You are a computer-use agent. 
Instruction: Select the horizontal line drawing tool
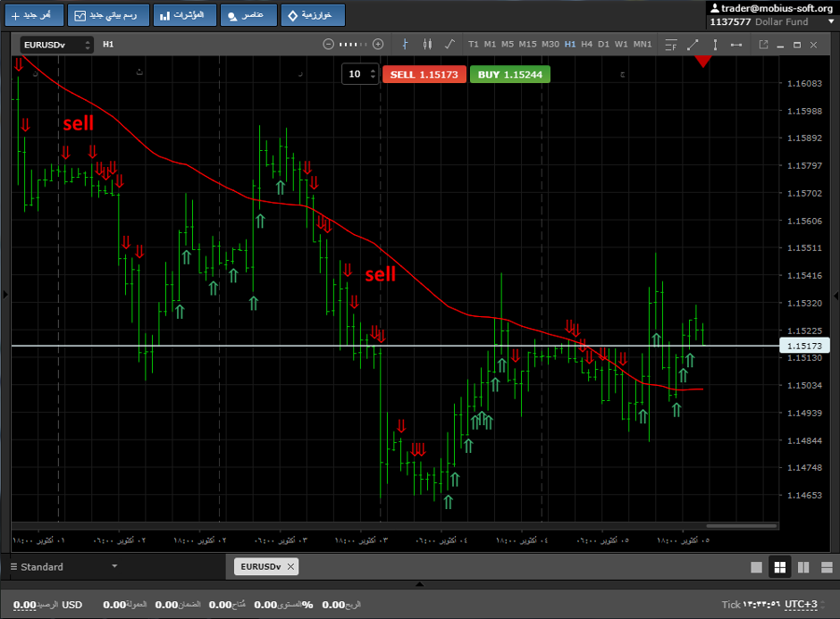(x=736, y=44)
